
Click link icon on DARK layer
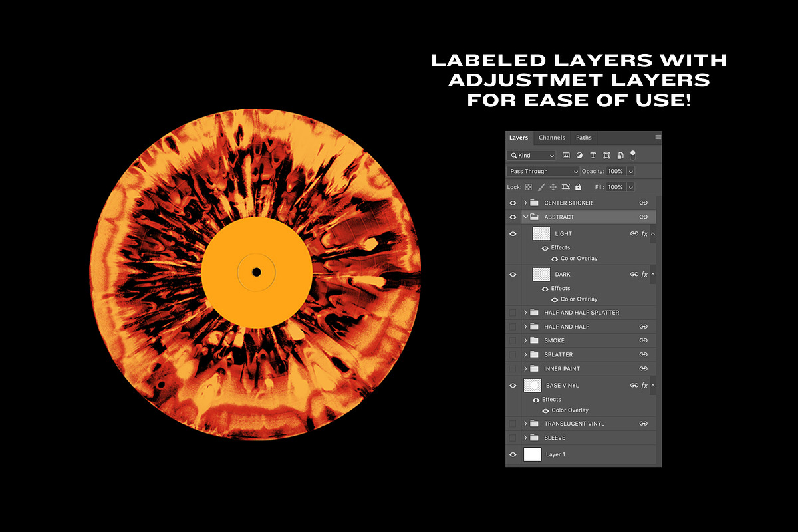(x=634, y=275)
